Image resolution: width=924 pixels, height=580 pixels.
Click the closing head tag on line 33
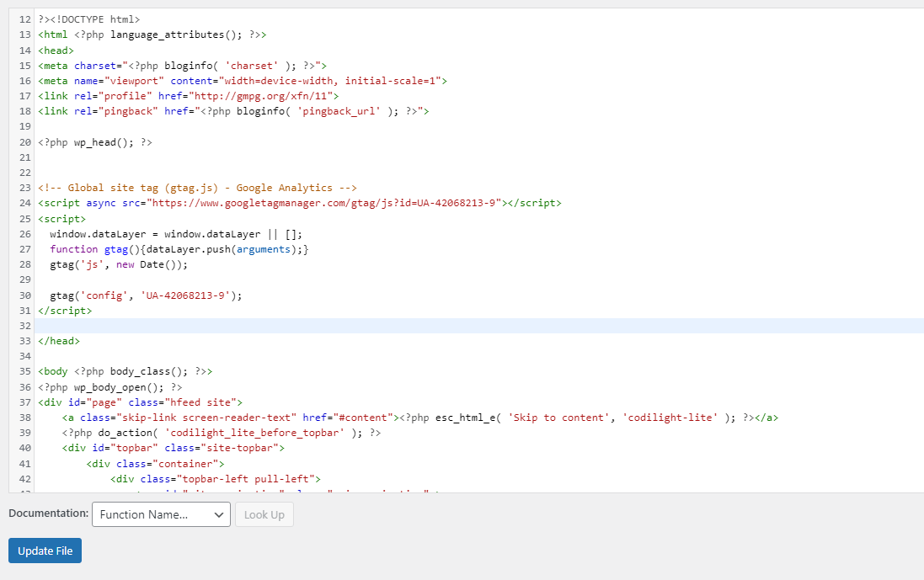(x=59, y=341)
